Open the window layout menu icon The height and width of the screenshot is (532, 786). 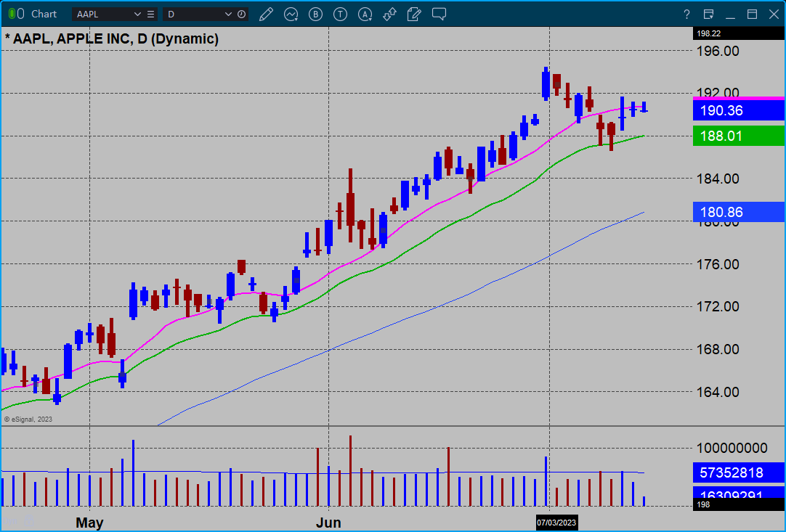[708, 14]
